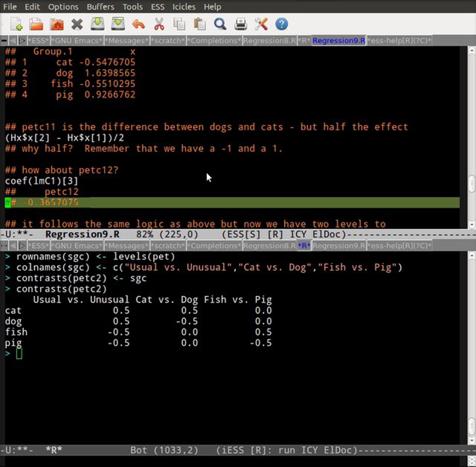Viewport: 476px width, 467px height.
Task: Click the X kill-buffer toolbar icon
Action: (x=77, y=24)
